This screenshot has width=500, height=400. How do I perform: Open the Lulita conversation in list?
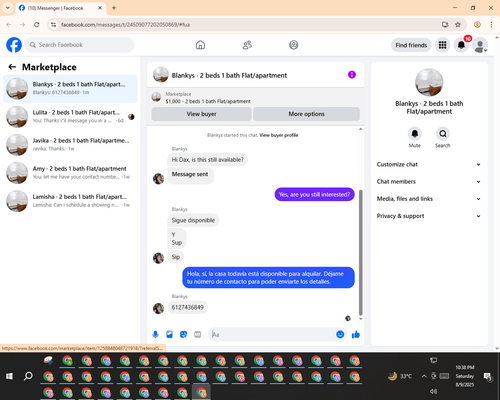[x=70, y=117]
